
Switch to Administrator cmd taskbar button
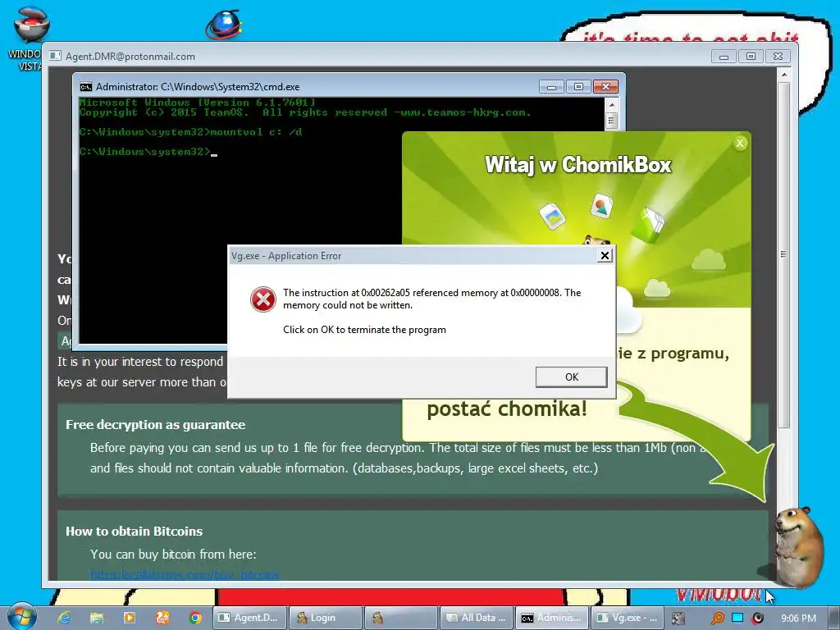click(x=552, y=618)
